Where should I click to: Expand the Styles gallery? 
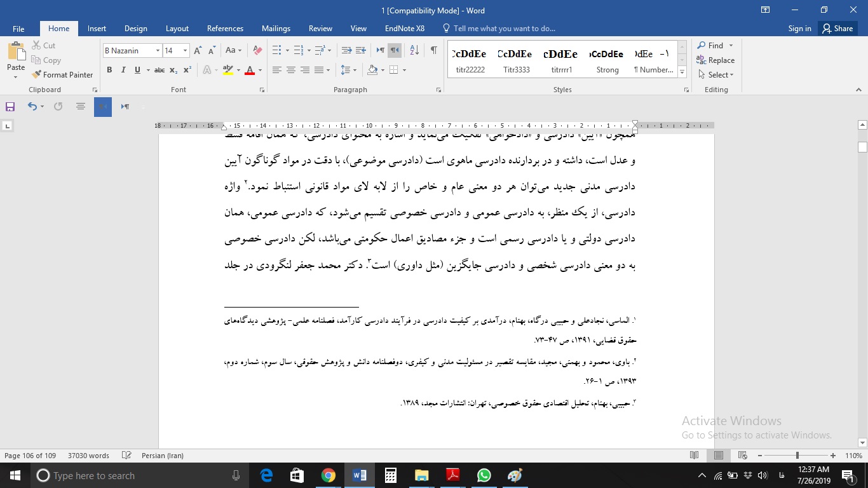(681, 71)
